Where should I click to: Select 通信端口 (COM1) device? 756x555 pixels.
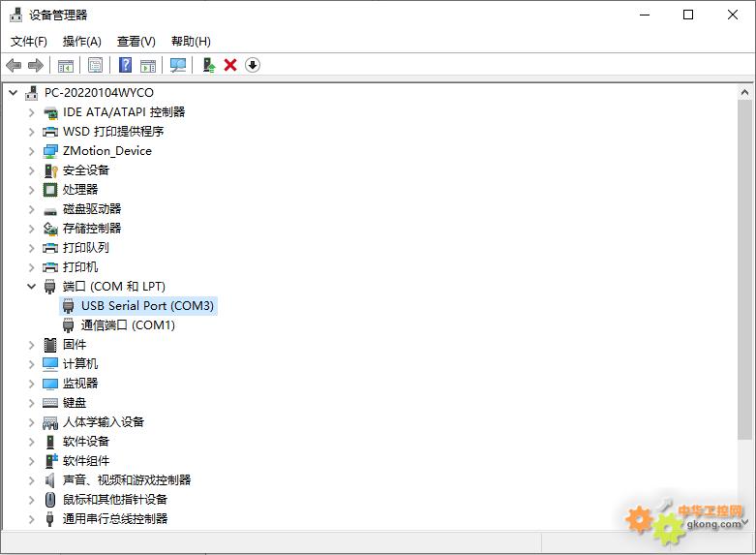(x=128, y=325)
